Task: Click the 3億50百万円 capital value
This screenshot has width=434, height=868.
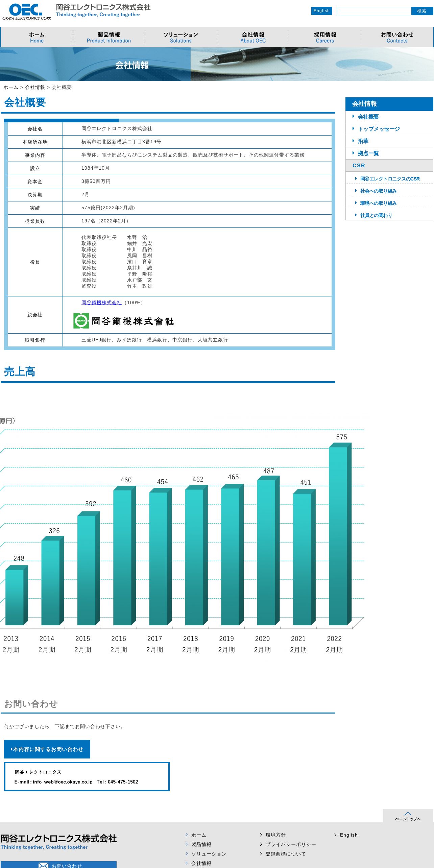Action: pos(96,181)
